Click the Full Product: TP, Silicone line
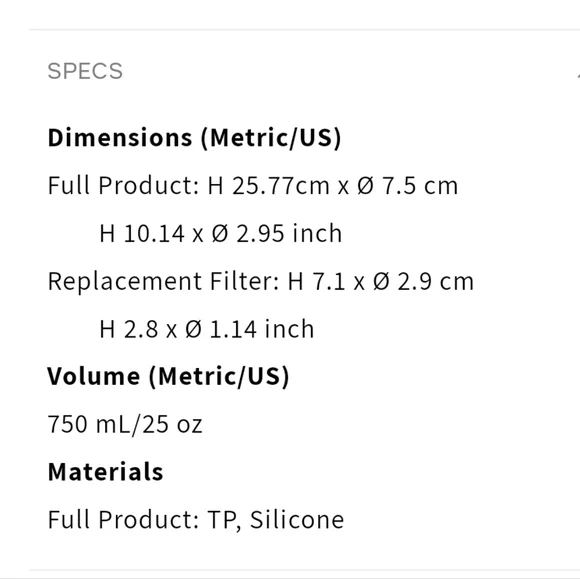The image size is (580, 579). pyautogui.click(x=196, y=519)
